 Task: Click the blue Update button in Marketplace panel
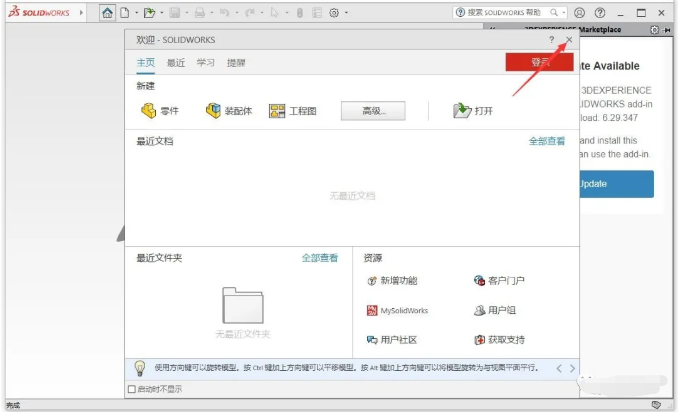pos(617,184)
